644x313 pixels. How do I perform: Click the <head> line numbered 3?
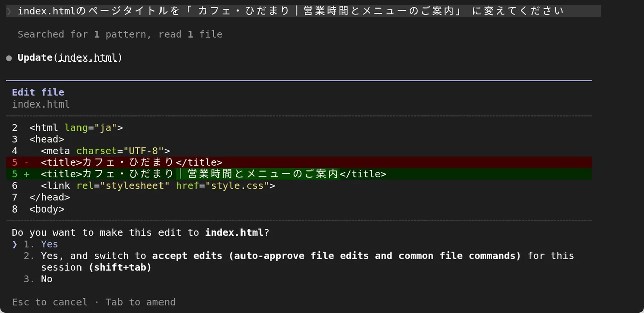coord(47,139)
